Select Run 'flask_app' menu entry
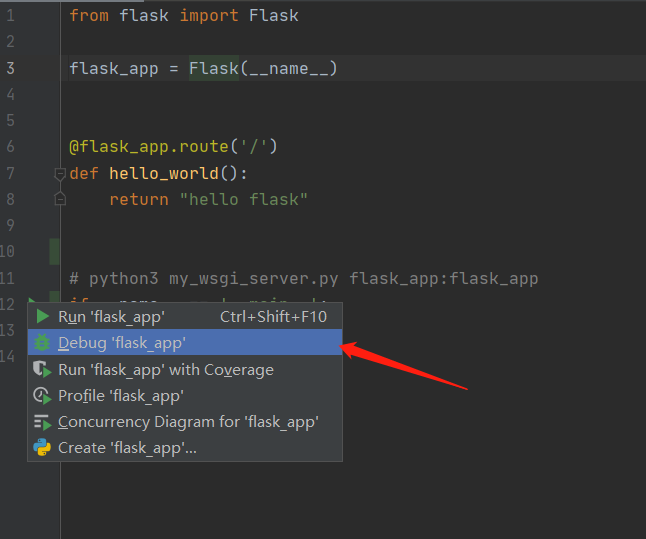 tap(185, 316)
